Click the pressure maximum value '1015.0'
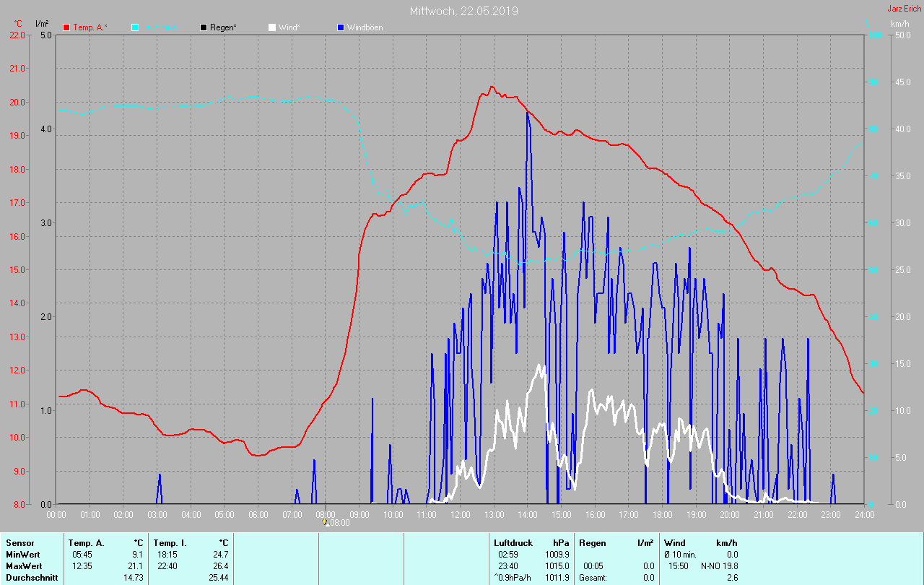 pos(557,566)
